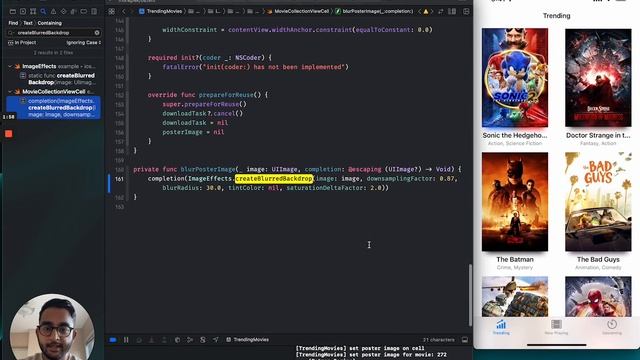Viewport: 640px width, 360px height.
Task: Go to previous issue arrow
Action: 420,11
